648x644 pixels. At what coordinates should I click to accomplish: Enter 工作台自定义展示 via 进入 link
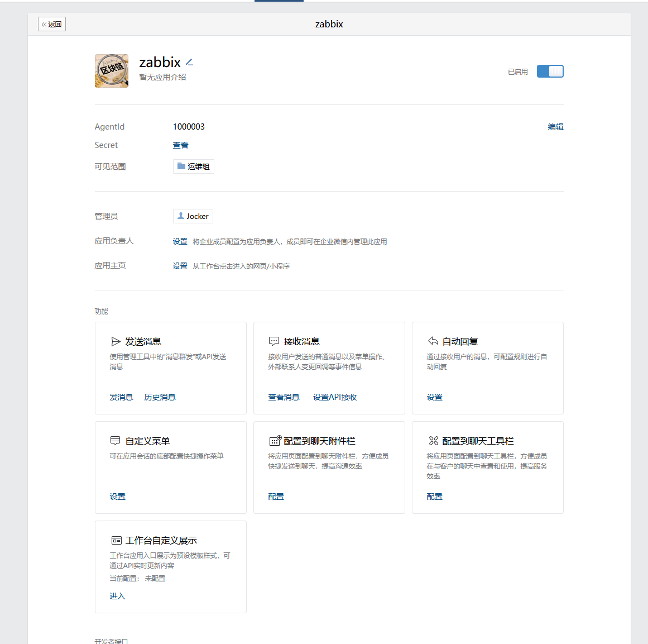coord(117,596)
